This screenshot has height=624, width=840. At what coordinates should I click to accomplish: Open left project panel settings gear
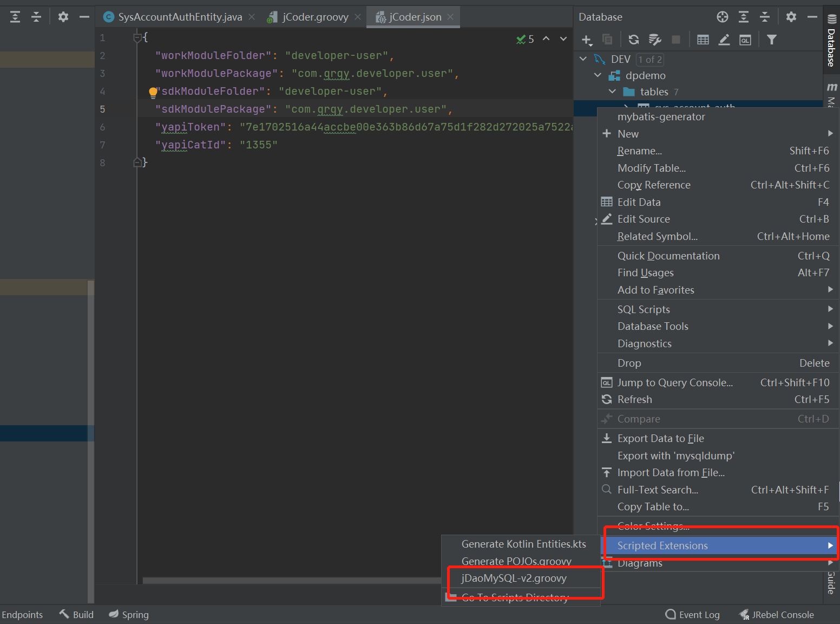63,17
